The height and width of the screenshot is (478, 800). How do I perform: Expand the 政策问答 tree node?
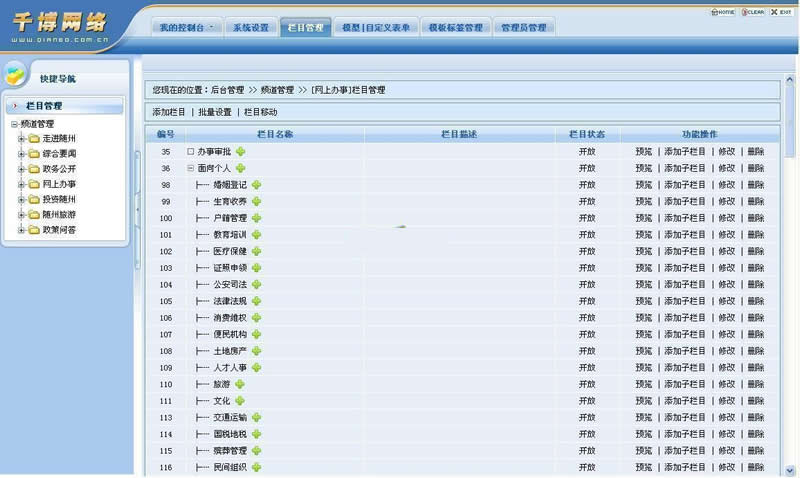point(21,230)
